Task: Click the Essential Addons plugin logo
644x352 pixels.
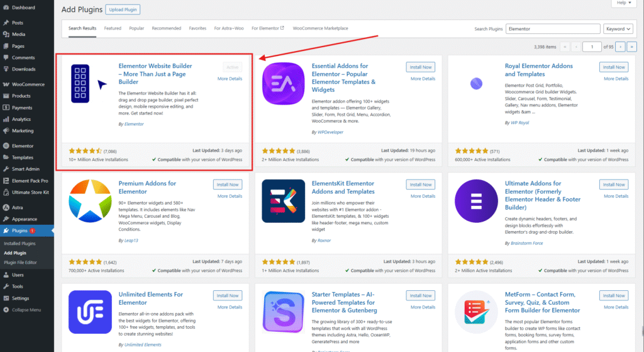Action: coord(284,84)
